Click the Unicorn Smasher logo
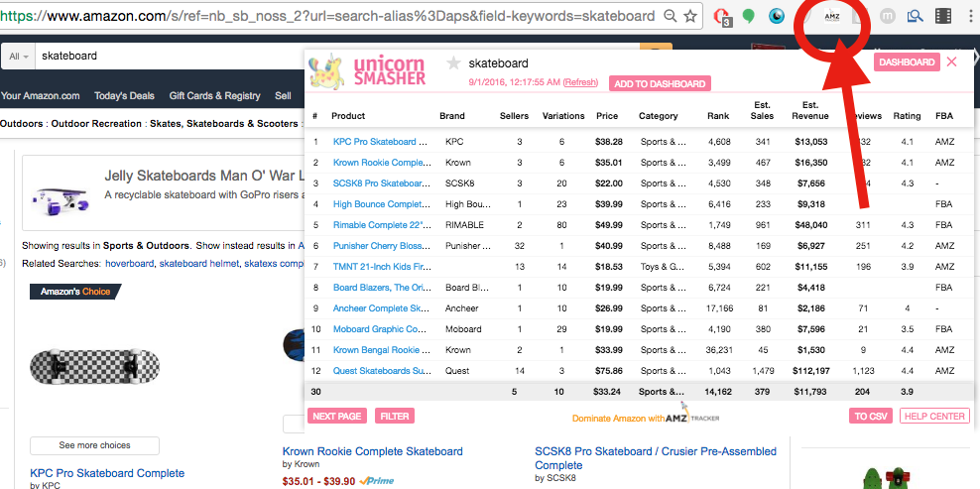The image size is (980, 489). point(367,70)
